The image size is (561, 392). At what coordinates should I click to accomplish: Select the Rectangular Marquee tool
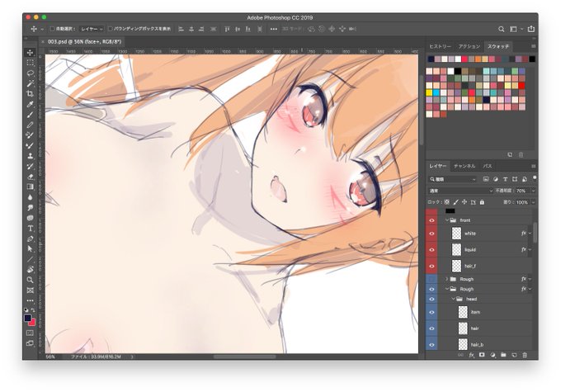coord(30,63)
